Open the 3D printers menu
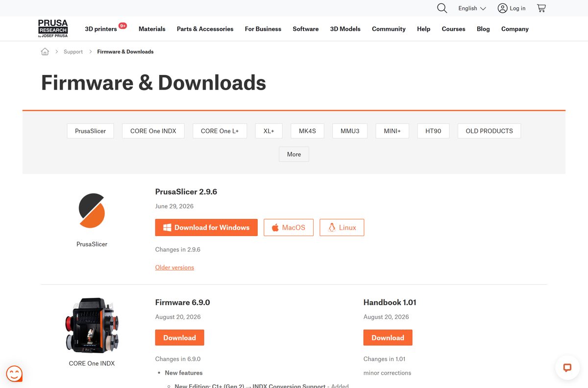The image size is (588, 388). 101,29
